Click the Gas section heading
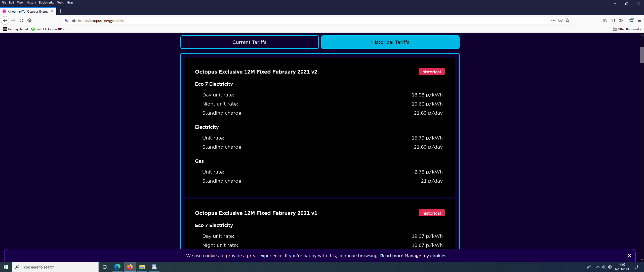This screenshot has height=272, width=644. pyautogui.click(x=199, y=161)
